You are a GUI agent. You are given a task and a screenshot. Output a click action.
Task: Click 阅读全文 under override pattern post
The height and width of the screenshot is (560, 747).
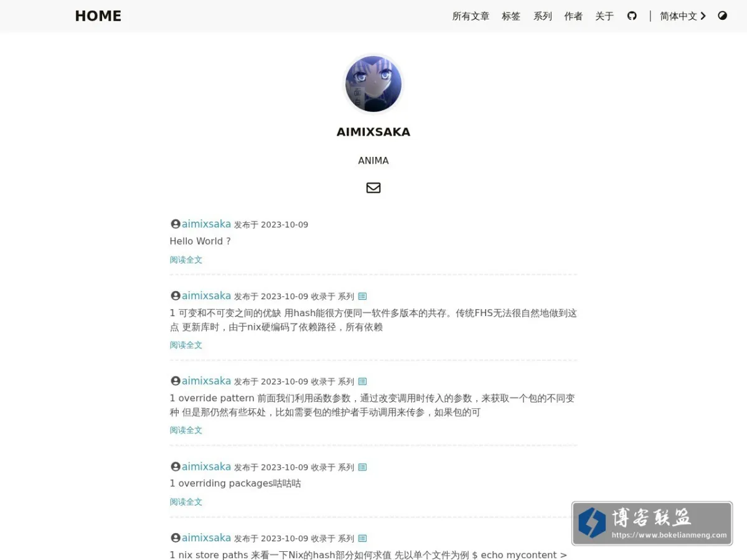click(x=186, y=431)
